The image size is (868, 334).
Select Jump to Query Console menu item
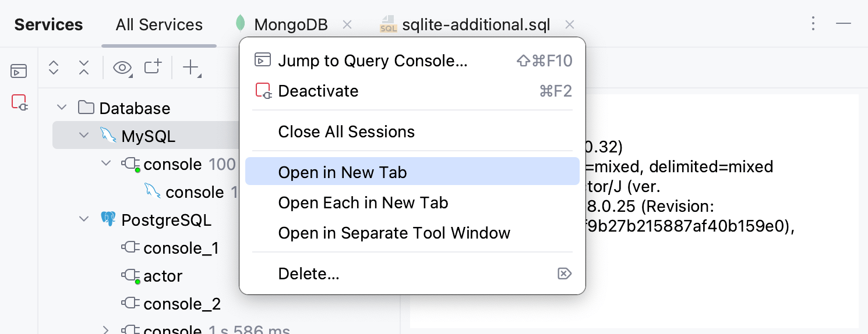pos(373,61)
